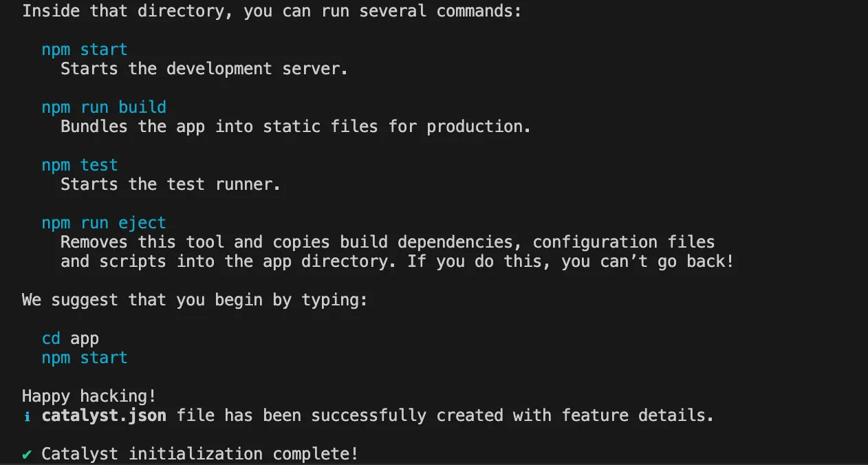Click the "cd app" command

coord(70,338)
